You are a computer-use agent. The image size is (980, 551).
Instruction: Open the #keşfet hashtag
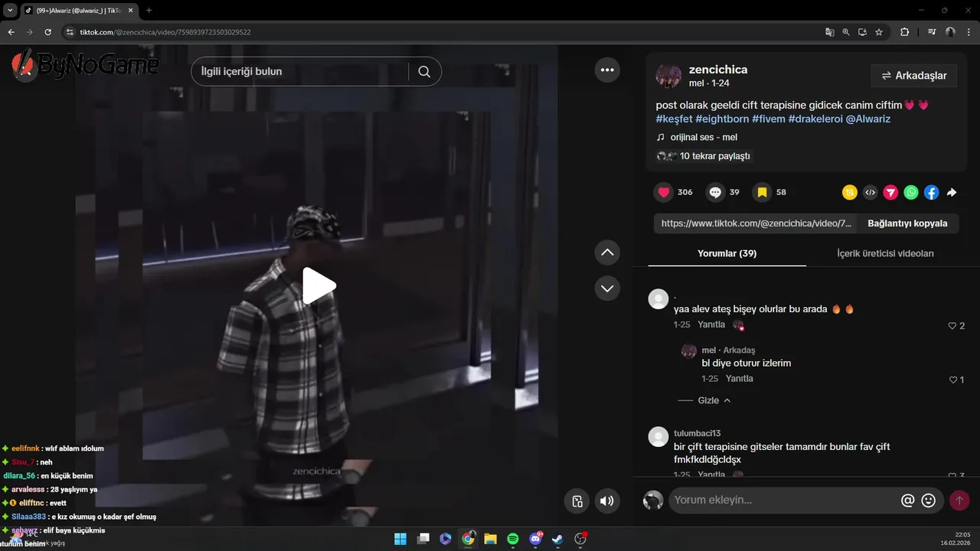[x=674, y=119]
